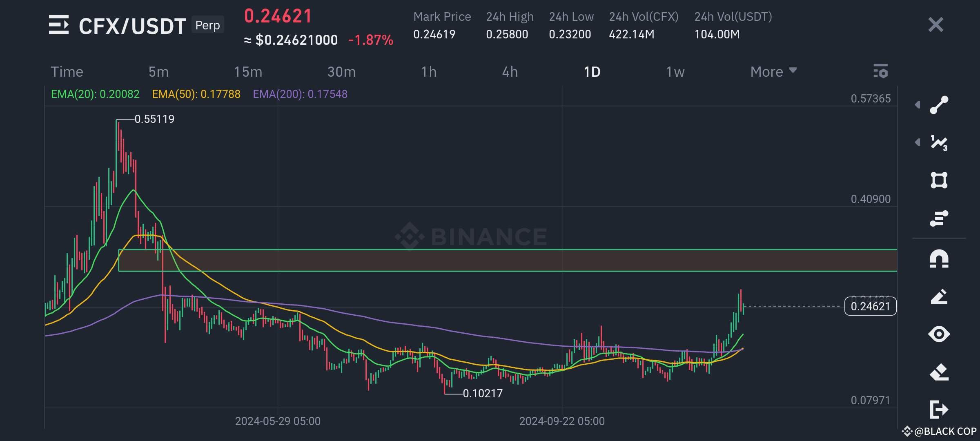Toggle the magnet snap mode
Screen dimensions: 980x441
tap(939, 259)
